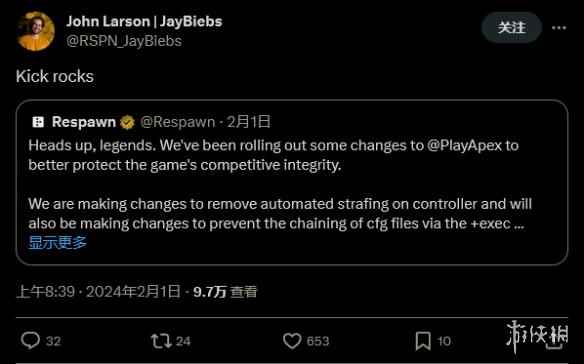The image size is (584, 364).
Task: Open the @PlayApex mention
Action: pos(464,145)
